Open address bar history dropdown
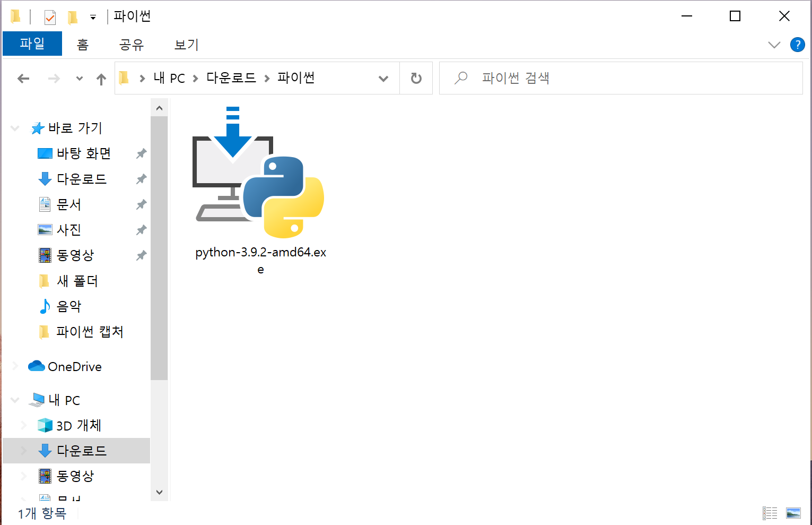The width and height of the screenshot is (812, 525). point(383,79)
